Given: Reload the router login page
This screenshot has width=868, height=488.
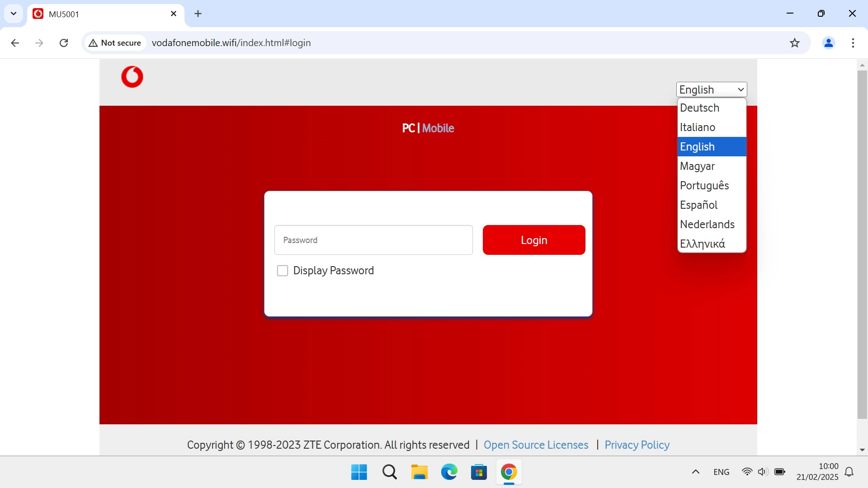Looking at the screenshot, I should click(x=64, y=43).
